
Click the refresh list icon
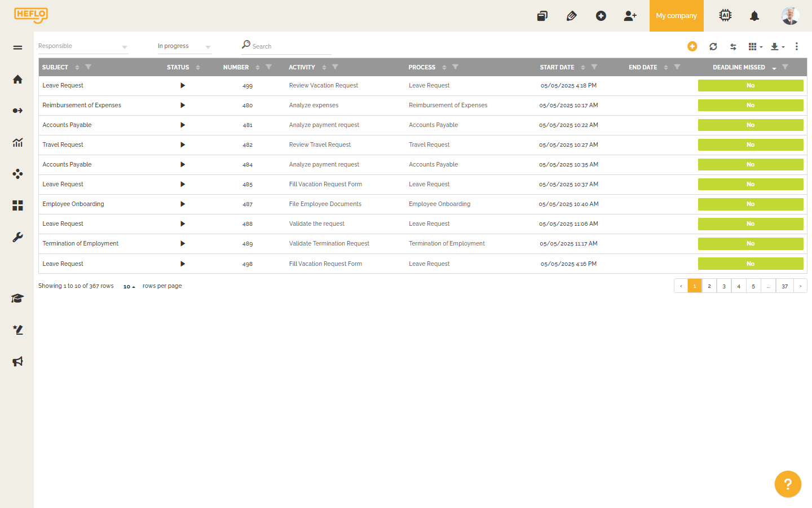click(713, 47)
